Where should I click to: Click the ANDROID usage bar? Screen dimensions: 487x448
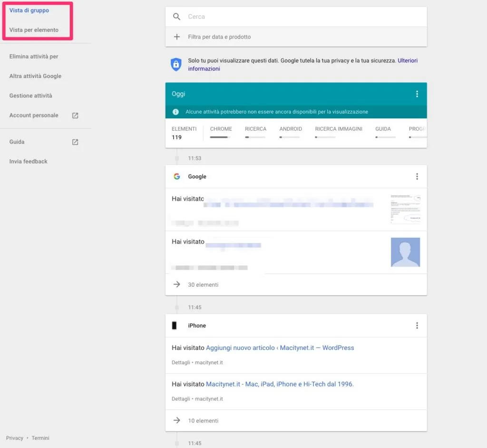tap(290, 137)
